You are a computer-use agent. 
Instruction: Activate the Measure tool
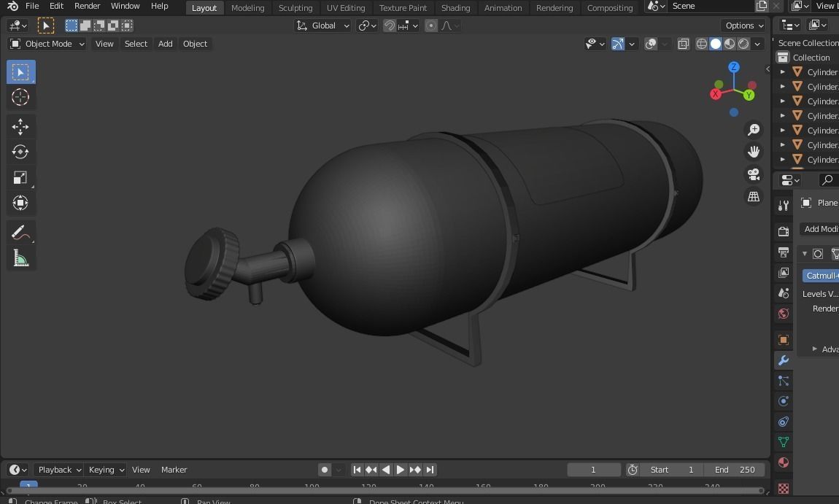click(20, 257)
